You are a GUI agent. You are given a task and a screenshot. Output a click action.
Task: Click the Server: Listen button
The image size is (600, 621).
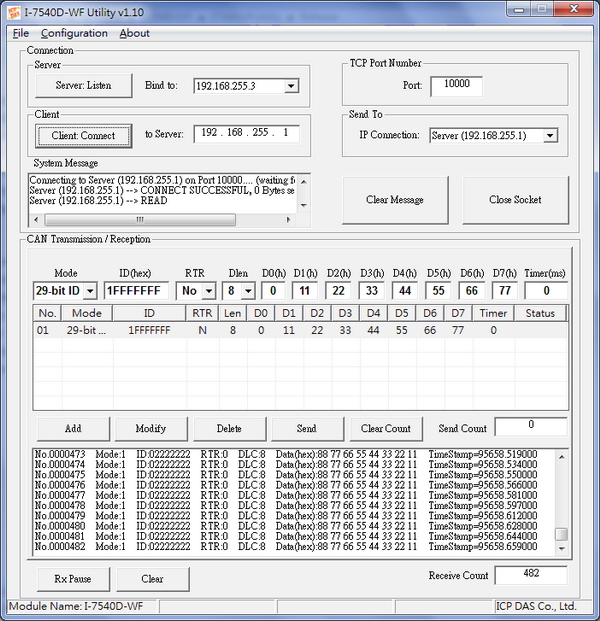point(84,85)
